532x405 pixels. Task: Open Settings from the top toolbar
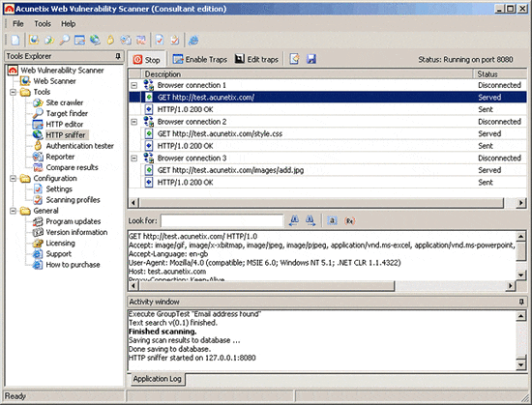pos(160,40)
